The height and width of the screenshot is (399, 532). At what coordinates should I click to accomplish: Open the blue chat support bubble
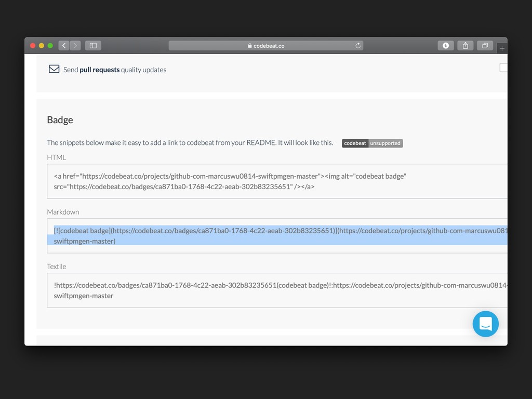click(486, 324)
